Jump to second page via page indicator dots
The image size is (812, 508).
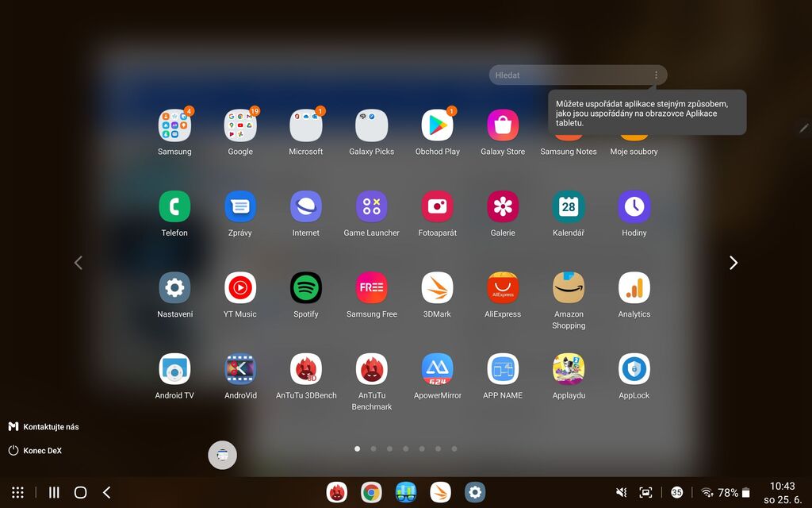[x=373, y=448]
